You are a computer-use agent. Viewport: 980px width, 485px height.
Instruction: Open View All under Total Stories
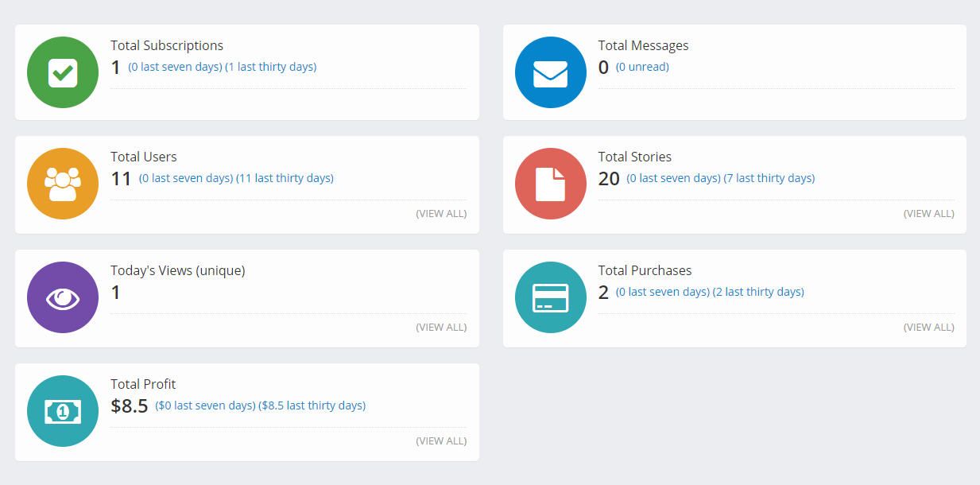pos(928,213)
